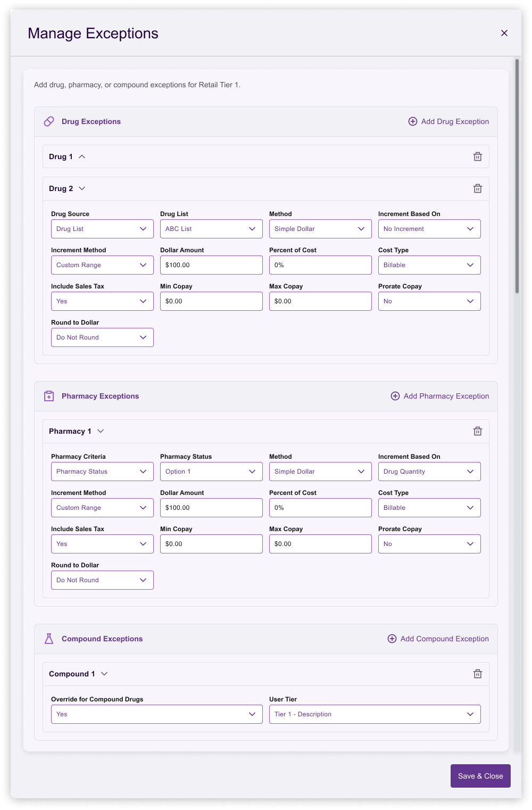Open Drug 2 Increment Based On dropdown
This screenshot has height=810, width=532.
pyautogui.click(x=429, y=229)
